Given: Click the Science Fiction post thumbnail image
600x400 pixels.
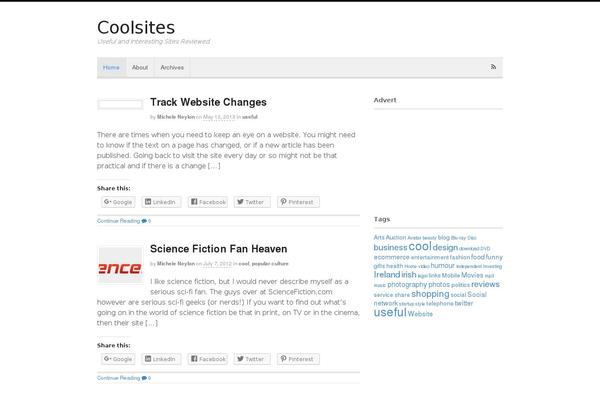Looking at the screenshot, I should (x=120, y=264).
